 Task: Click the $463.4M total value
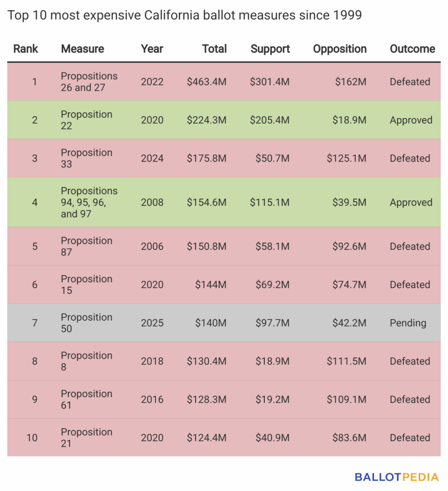click(x=207, y=82)
